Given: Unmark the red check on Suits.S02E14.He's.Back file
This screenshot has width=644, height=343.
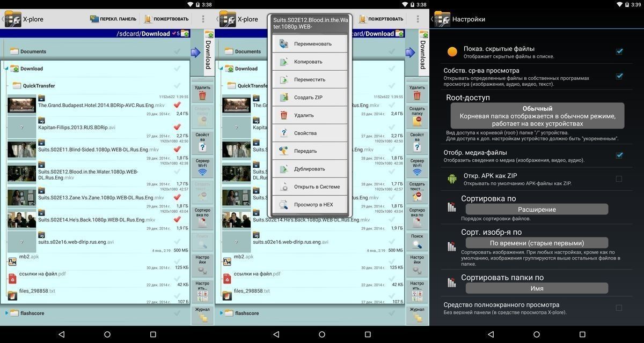Looking at the screenshot, I should pos(177,219).
